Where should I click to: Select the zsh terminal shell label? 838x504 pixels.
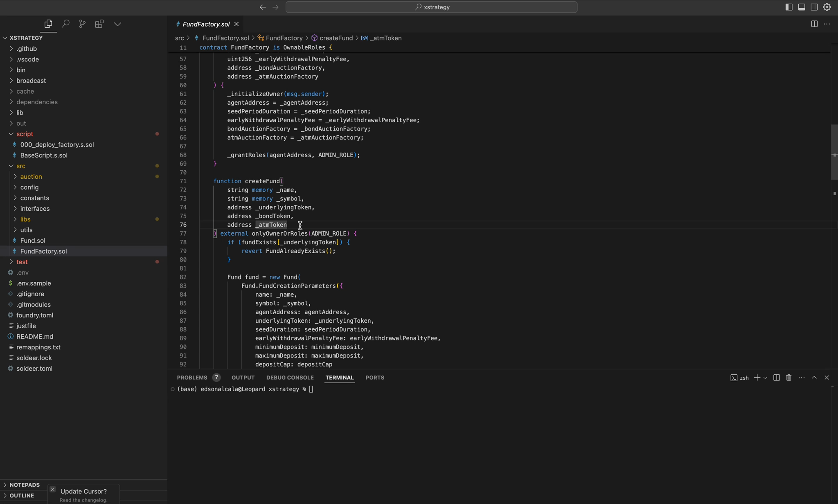click(739, 378)
